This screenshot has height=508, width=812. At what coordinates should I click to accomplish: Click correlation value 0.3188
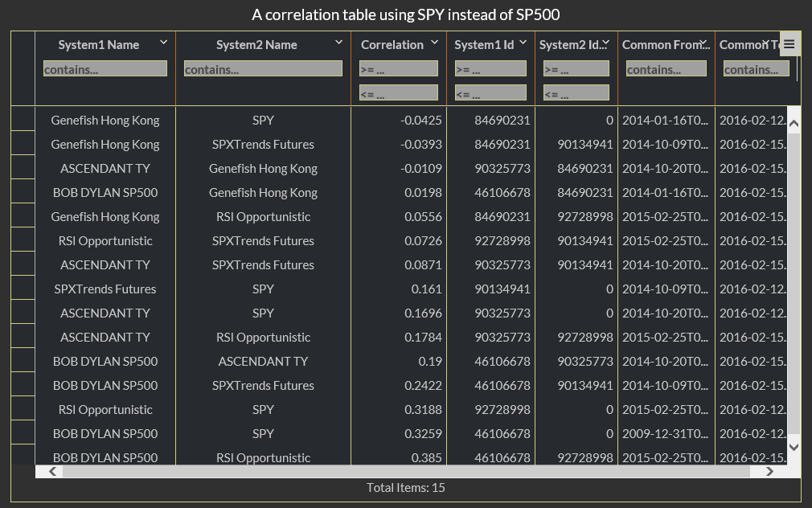click(423, 409)
